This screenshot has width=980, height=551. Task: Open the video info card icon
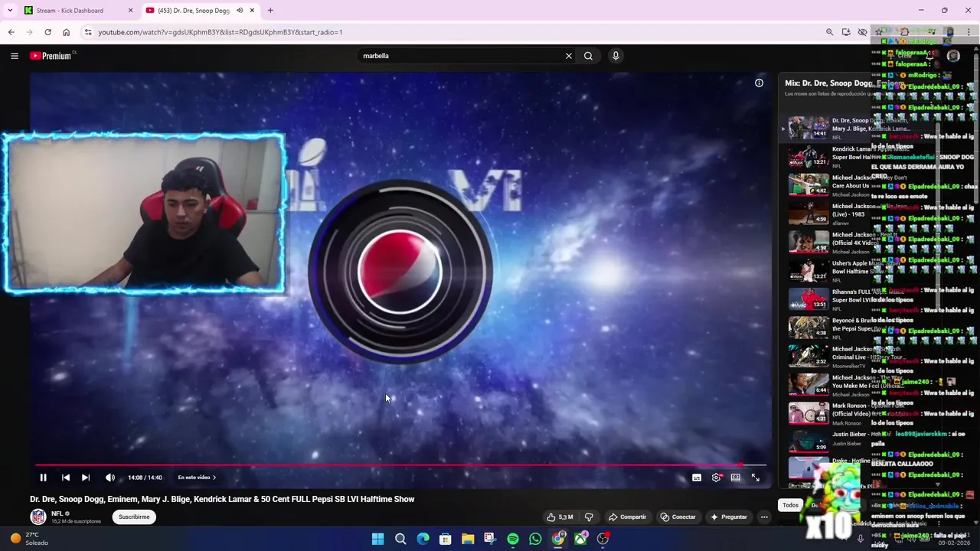759,83
